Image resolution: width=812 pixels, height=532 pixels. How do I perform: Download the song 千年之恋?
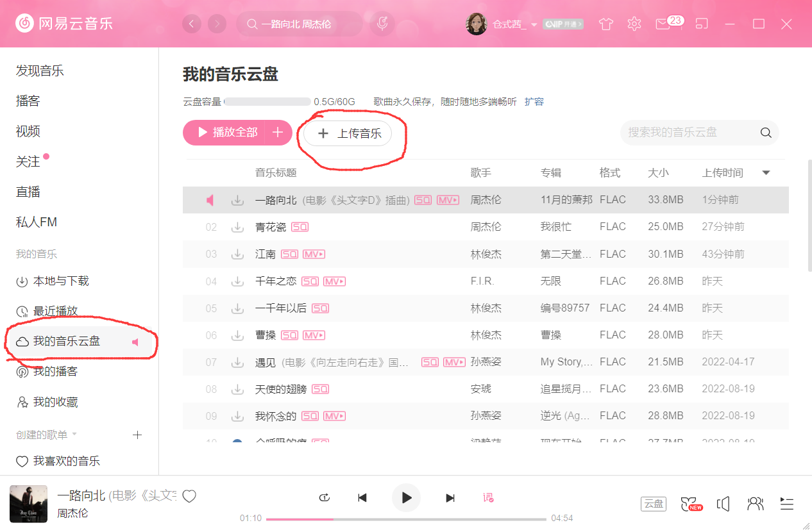tap(237, 281)
